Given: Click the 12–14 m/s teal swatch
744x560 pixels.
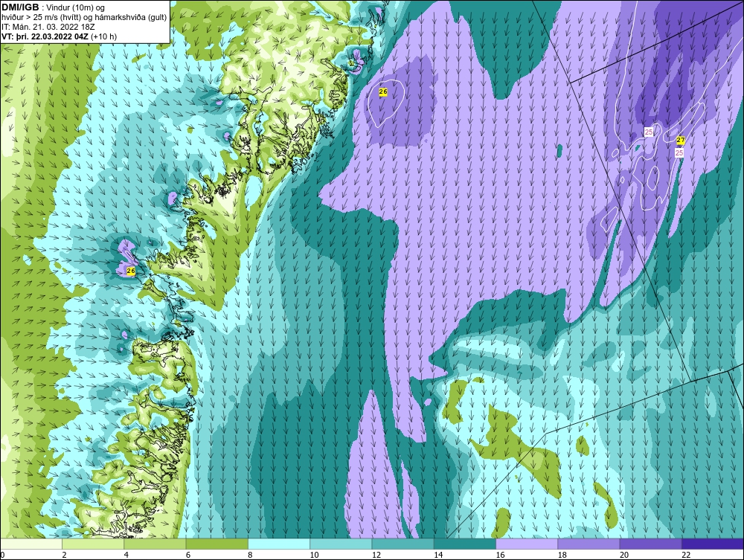Looking at the screenshot, I should coord(403,544).
